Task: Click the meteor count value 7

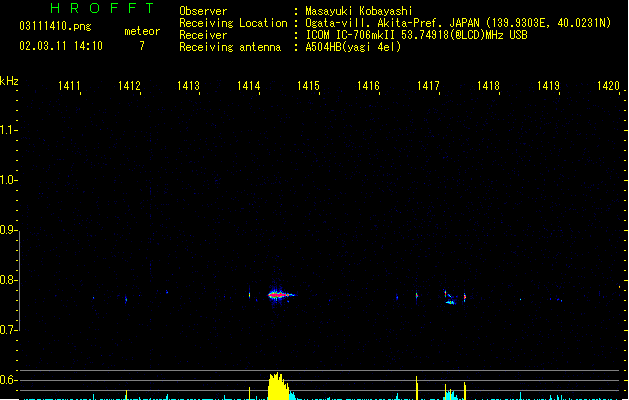Action: tap(142, 46)
